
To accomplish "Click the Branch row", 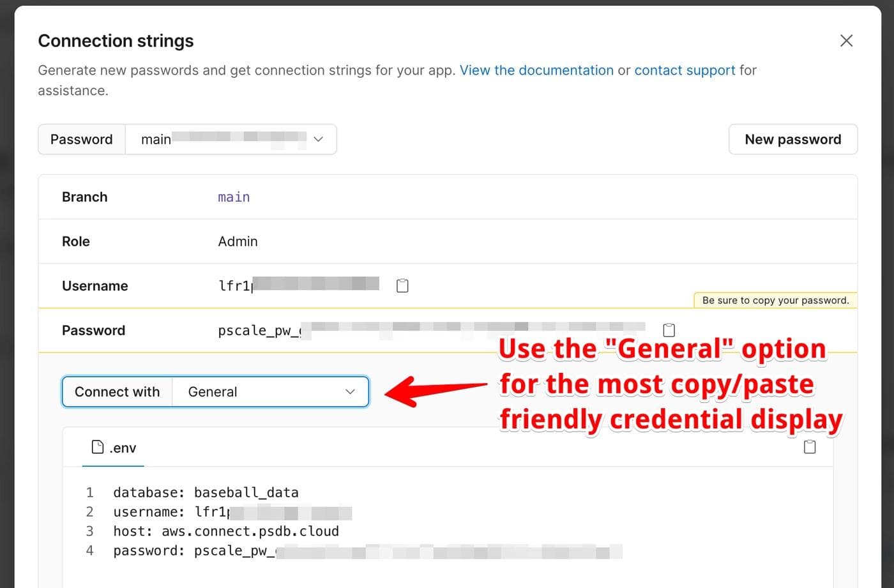I will pyautogui.click(x=84, y=197).
